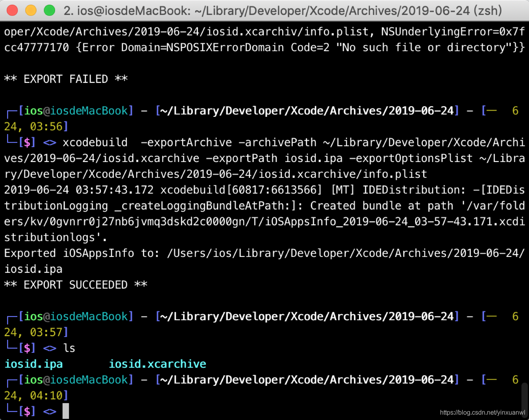This screenshot has height=420, width=529.
Task: Click the '2019-06-24 03:57:43.172' log timestamp
Action: pos(79,190)
